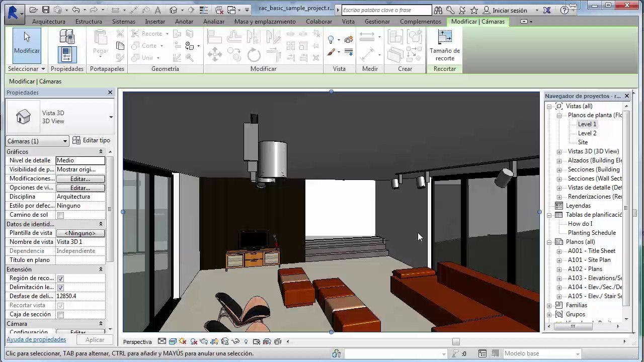Click the binoculars search icon

438,10
